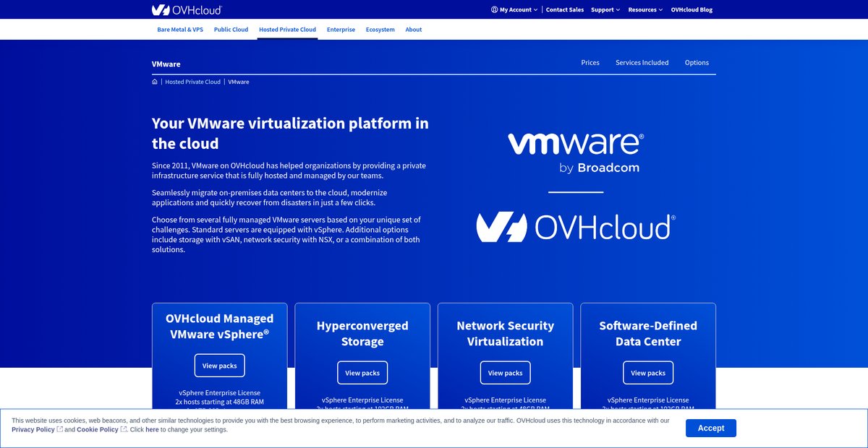Click the My Account globe icon
Viewport: 868px width, 448px height.
(x=494, y=9)
